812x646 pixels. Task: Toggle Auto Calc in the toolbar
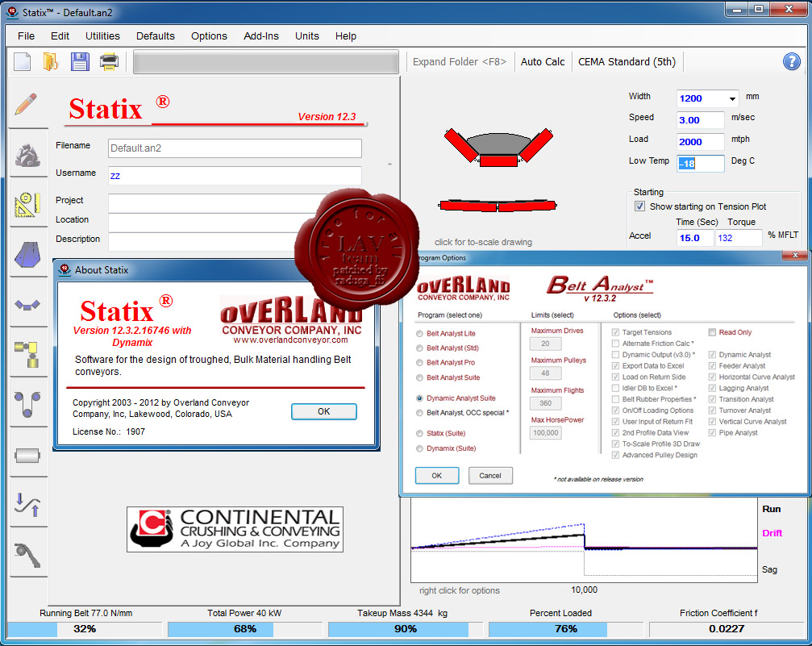pyautogui.click(x=543, y=61)
